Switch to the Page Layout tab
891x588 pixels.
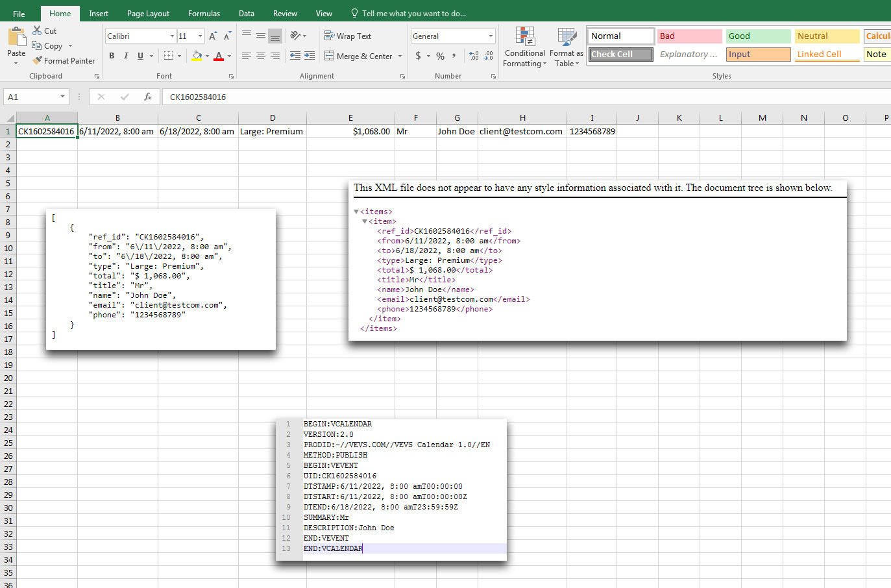(148, 14)
